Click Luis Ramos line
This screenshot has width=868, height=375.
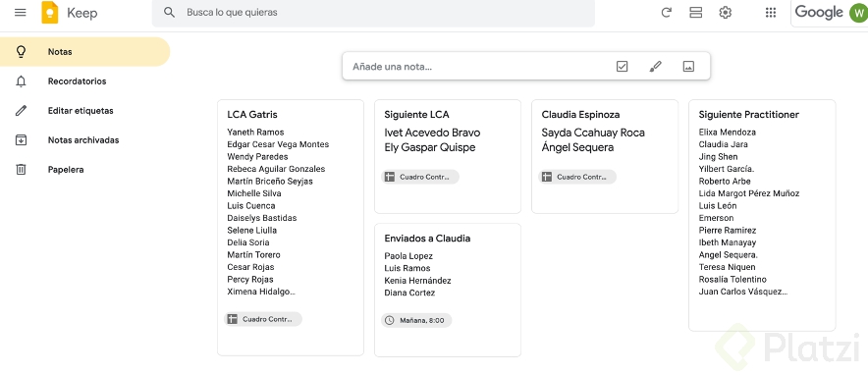click(x=407, y=268)
